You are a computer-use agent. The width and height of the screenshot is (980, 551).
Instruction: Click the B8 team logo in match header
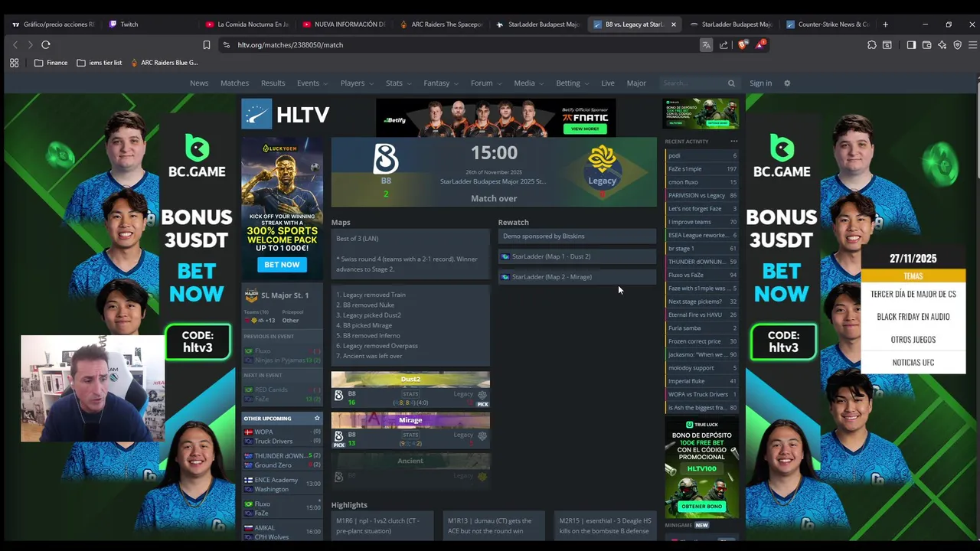(x=386, y=158)
